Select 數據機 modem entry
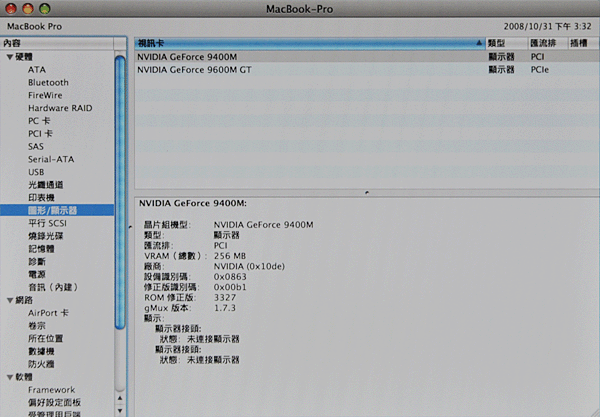 pos(41,351)
